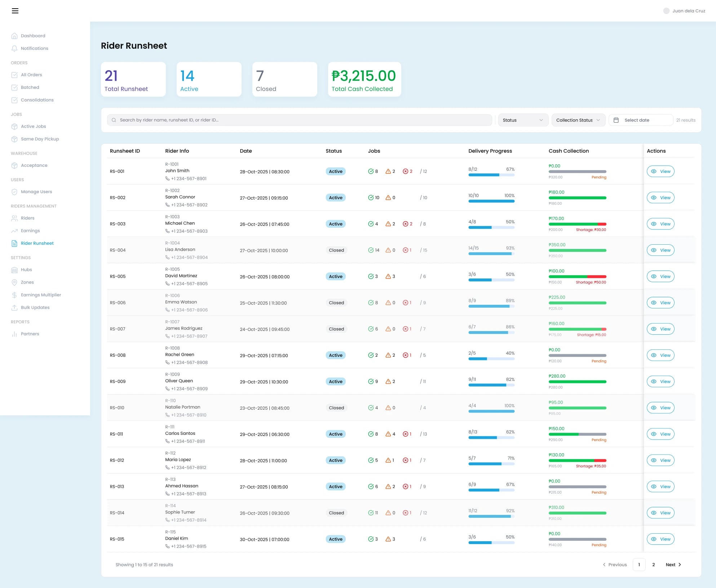The image size is (716, 588).
Task: Open View for RS-015 Daniel Kim
Action: pyautogui.click(x=660, y=539)
